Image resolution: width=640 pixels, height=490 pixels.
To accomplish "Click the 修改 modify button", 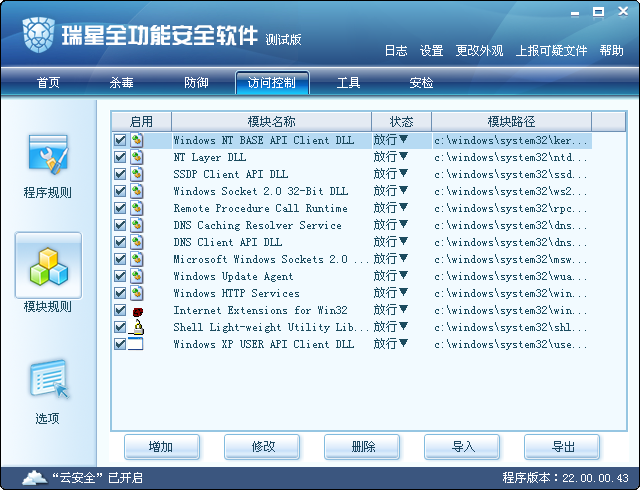I will coord(262,447).
